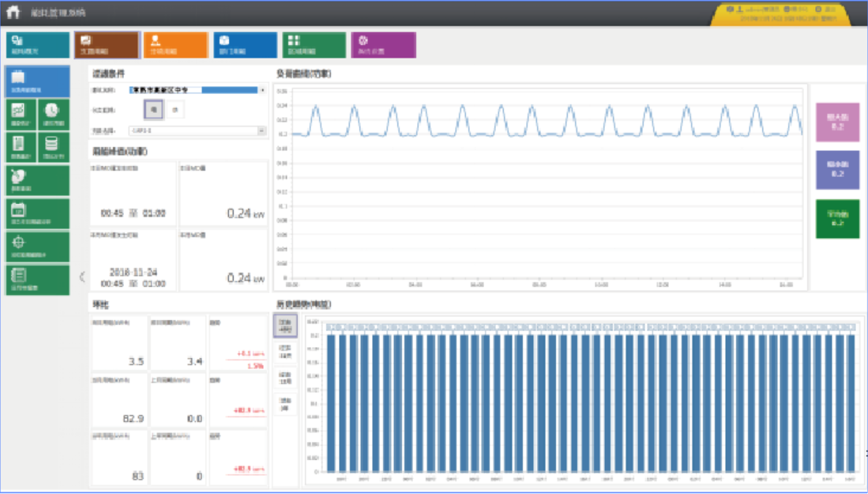Open the second dropdown in the filter panel
Image resolution: width=868 pixels, height=494 pixels.
197,130
